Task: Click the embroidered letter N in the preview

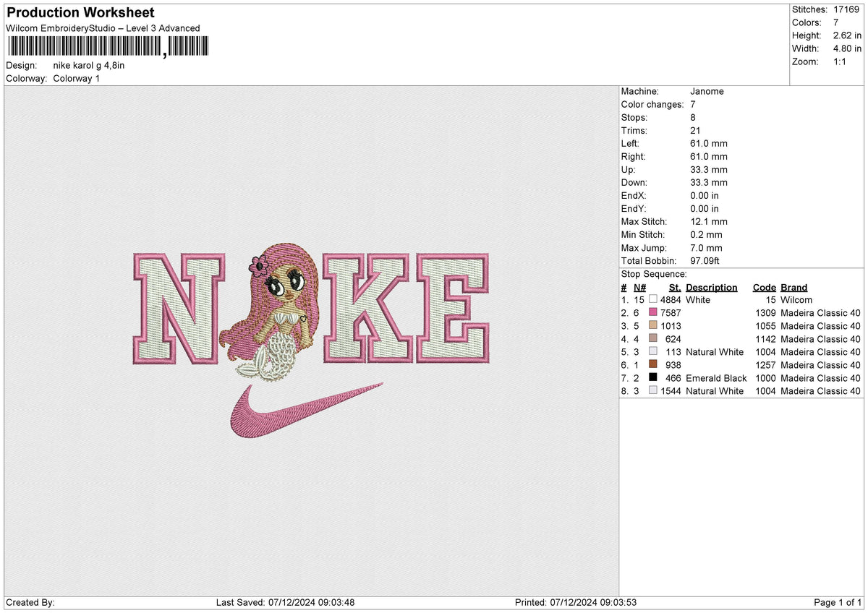Action: pos(179,308)
